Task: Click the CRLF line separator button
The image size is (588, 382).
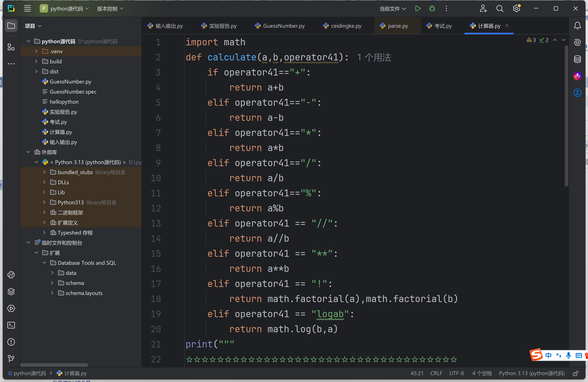Action: tap(436, 373)
